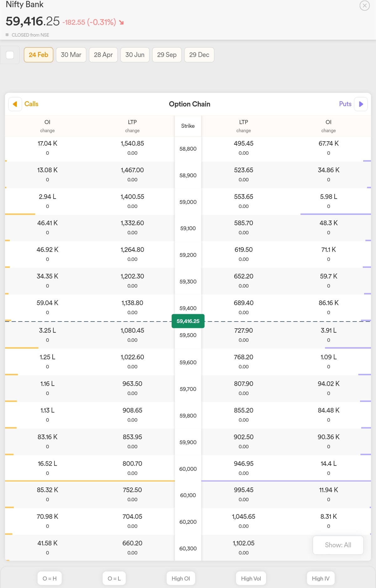Select the 24 Feb expiry tab
This screenshot has height=588, width=376.
(x=39, y=55)
